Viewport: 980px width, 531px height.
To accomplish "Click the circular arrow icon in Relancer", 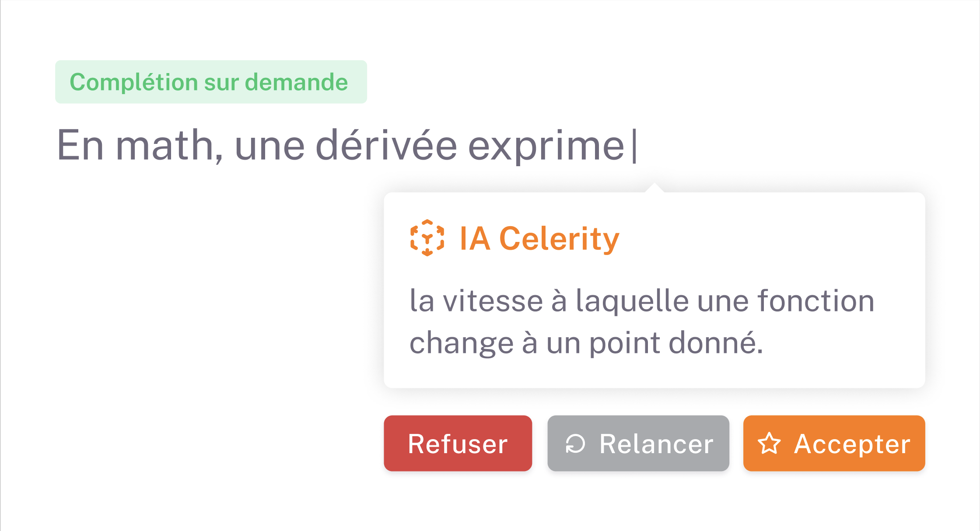I will (575, 444).
